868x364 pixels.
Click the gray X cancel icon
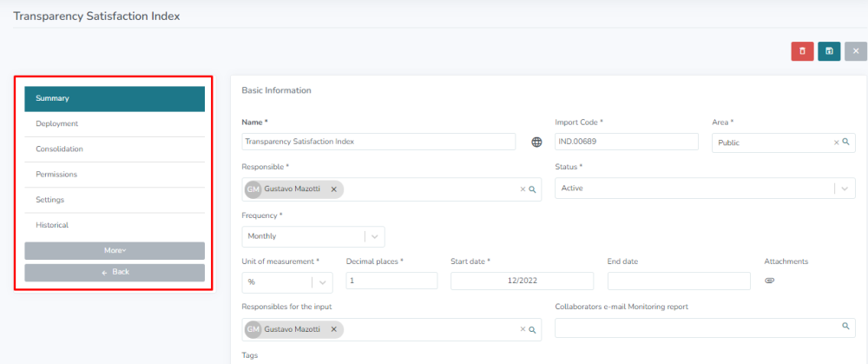(x=855, y=51)
